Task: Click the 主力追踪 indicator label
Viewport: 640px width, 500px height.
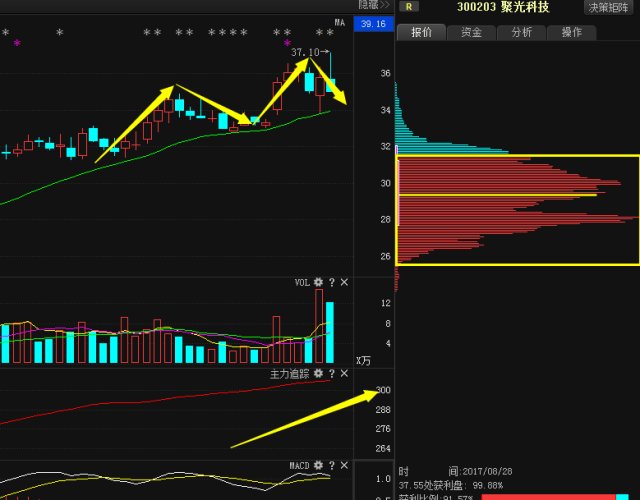Action: coord(290,374)
